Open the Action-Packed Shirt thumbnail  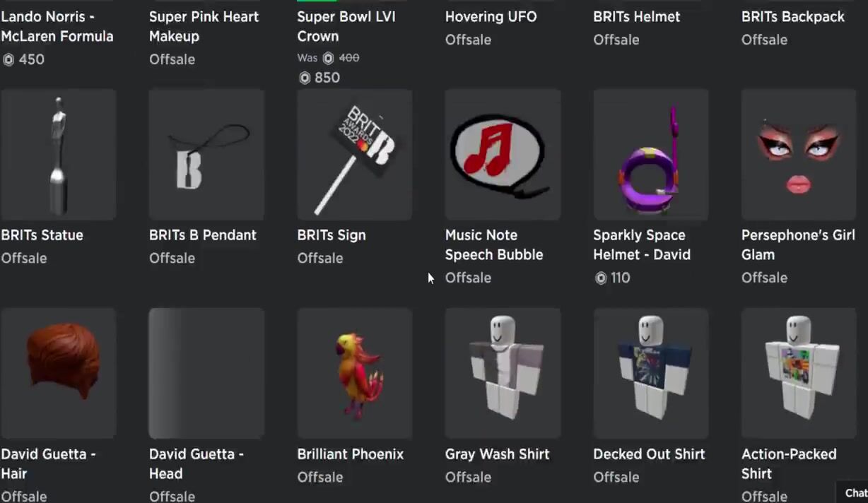pyautogui.click(x=799, y=373)
